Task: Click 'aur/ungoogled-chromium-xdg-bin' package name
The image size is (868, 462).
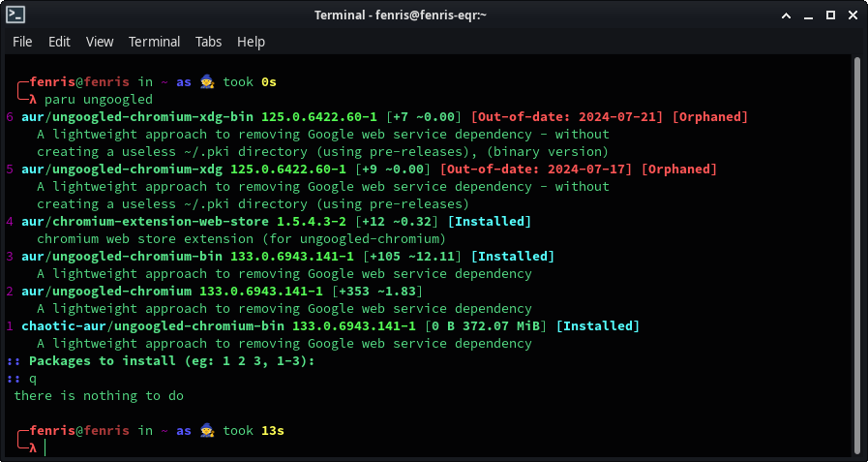Action: coord(137,117)
